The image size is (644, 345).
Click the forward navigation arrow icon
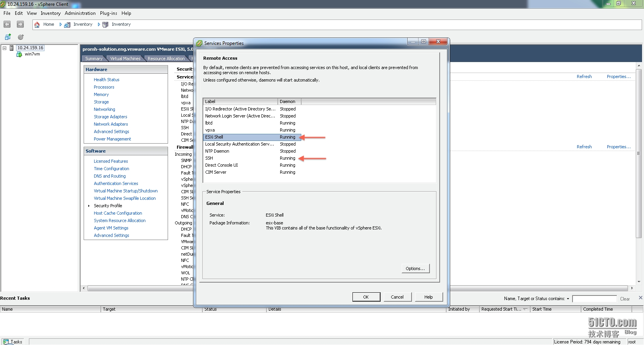pyautogui.click(x=20, y=24)
